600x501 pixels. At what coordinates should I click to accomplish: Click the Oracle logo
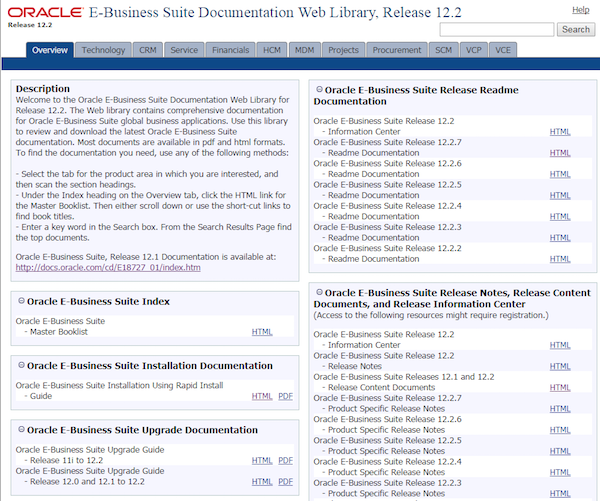(x=45, y=13)
